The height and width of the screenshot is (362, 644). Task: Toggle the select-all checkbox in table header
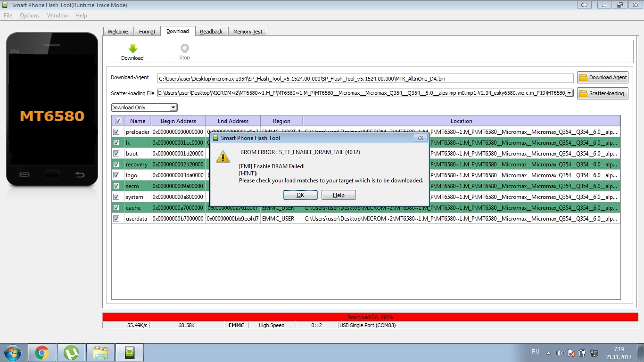[118, 121]
